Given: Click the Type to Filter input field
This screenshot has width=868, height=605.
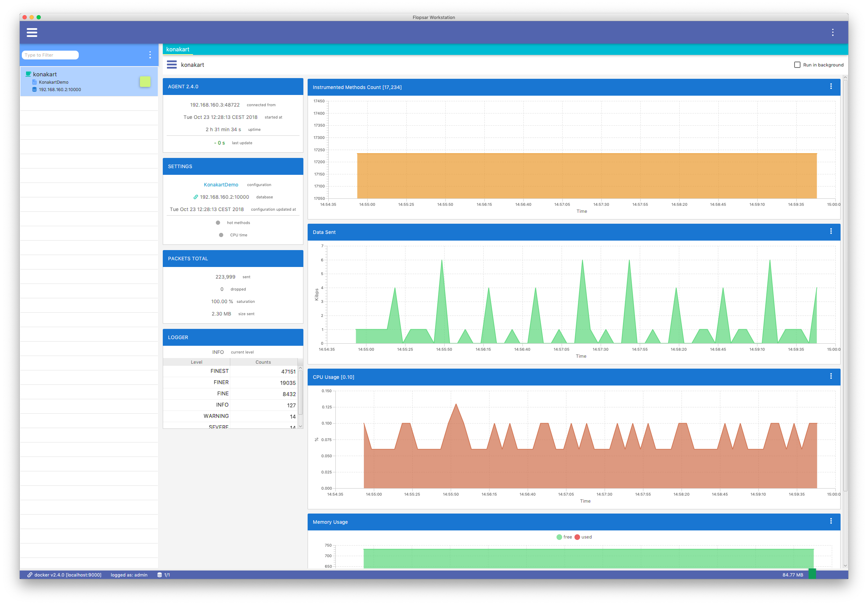Looking at the screenshot, I should pos(50,55).
